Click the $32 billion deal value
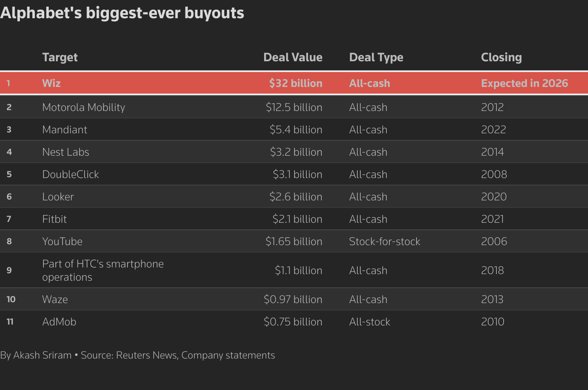The image size is (588, 390). pyautogui.click(x=295, y=83)
